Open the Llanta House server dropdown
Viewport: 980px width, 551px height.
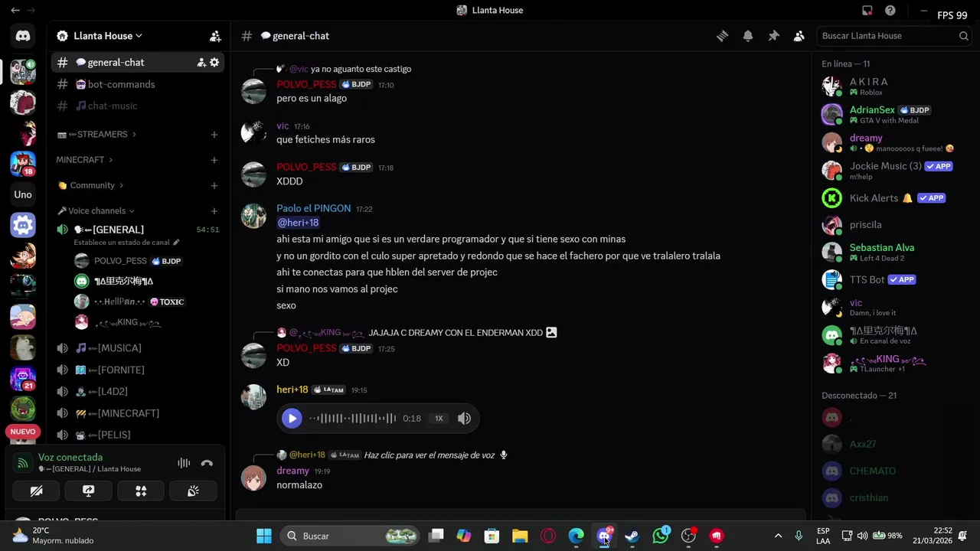click(x=108, y=36)
